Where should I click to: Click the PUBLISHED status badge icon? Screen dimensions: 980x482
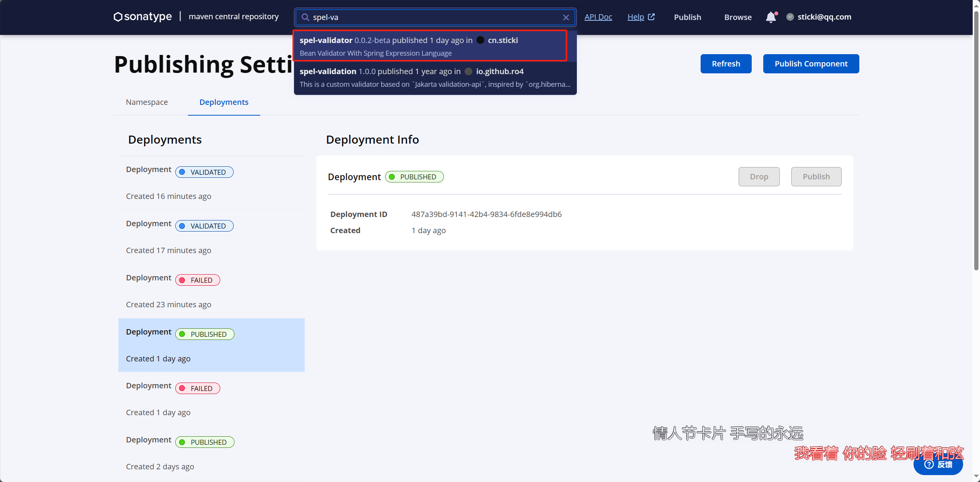(x=392, y=176)
